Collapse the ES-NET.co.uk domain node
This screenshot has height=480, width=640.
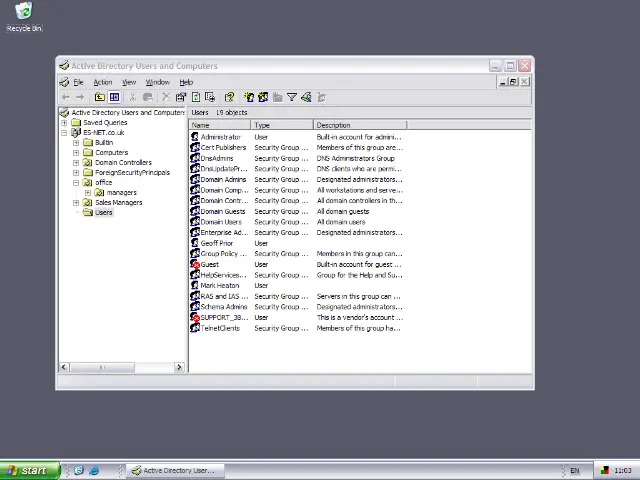(x=64, y=133)
